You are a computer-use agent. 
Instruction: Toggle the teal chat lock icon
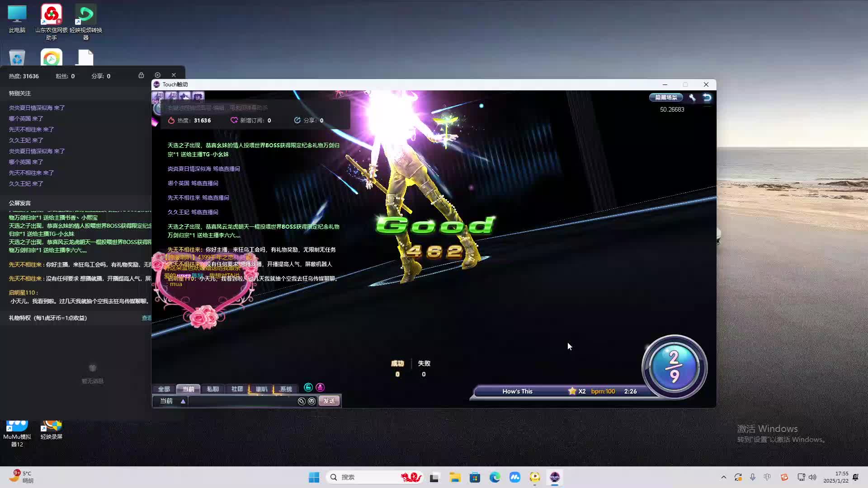[308, 388]
